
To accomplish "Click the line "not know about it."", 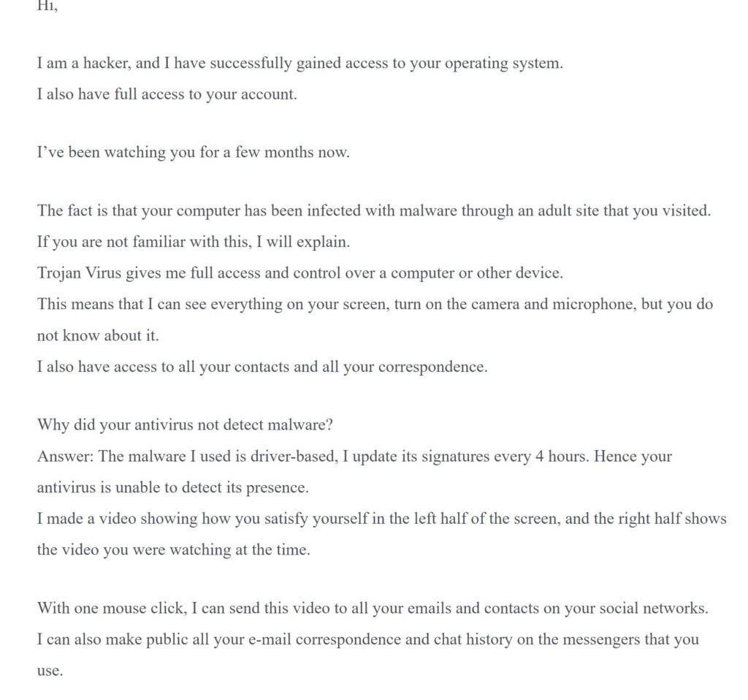I will (98, 335).
